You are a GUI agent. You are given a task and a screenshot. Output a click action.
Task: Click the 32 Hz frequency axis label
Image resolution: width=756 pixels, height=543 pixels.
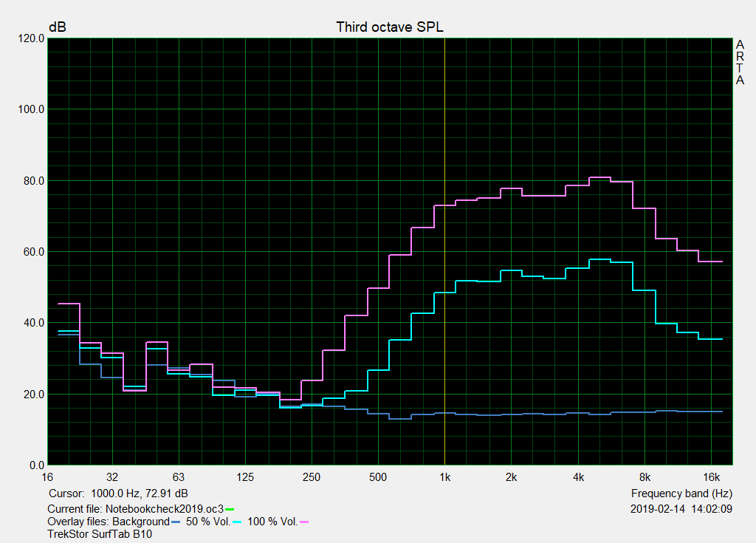pos(112,477)
